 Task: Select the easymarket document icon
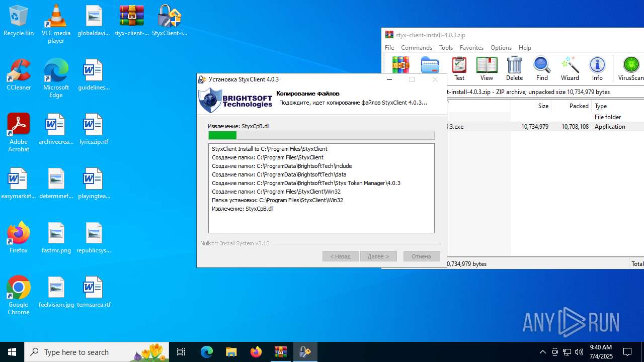point(19,184)
